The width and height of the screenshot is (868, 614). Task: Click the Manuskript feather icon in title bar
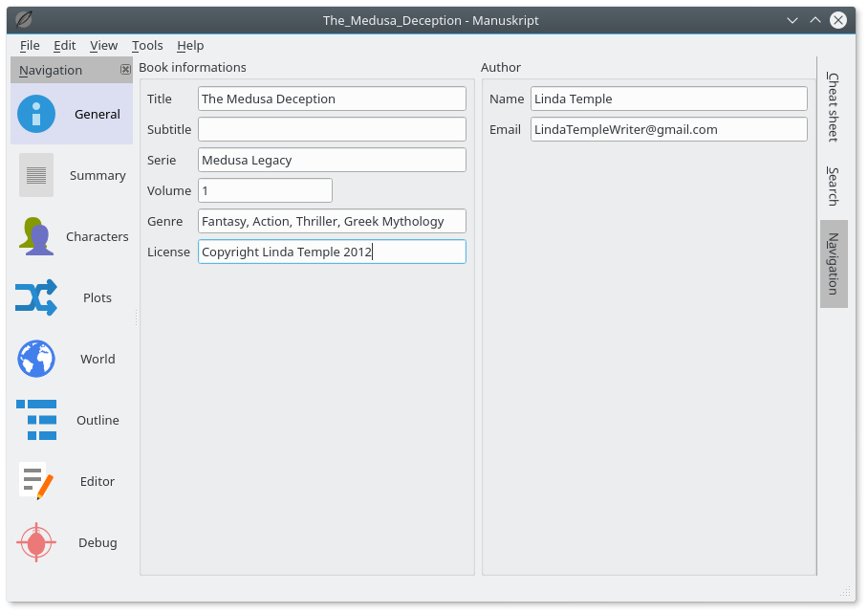[25, 19]
